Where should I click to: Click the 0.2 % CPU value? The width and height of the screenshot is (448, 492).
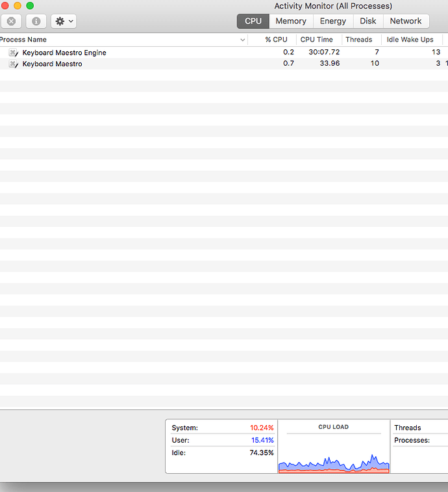pos(289,52)
